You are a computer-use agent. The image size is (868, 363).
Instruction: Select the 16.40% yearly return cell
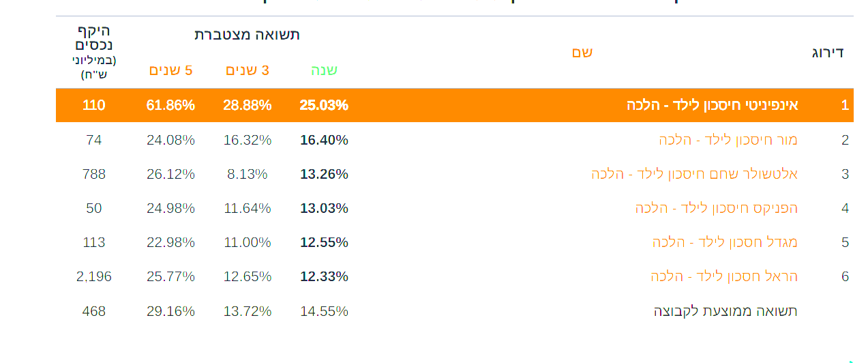click(x=324, y=140)
